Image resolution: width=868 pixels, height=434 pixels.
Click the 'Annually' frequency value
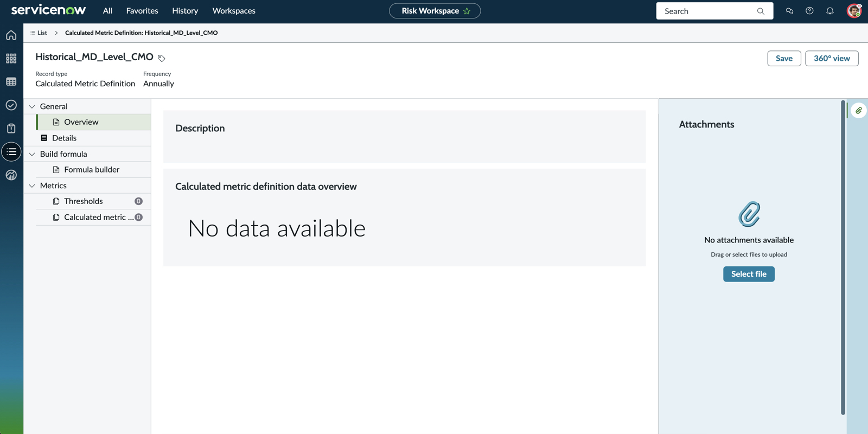click(158, 84)
